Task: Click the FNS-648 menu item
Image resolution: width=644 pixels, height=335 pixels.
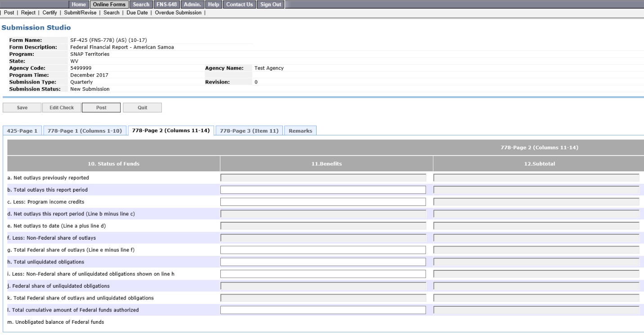Action: pyautogui.click(x=167, y=4)
